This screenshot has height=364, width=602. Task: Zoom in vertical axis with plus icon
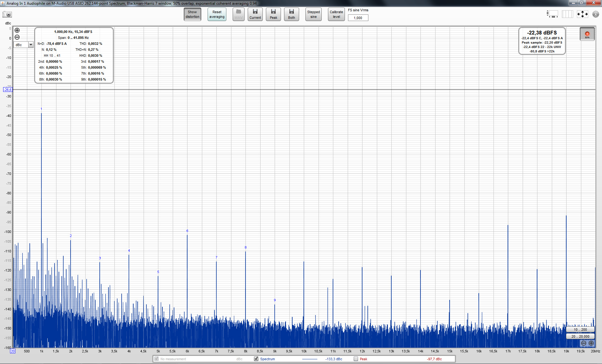pos(17,30)
